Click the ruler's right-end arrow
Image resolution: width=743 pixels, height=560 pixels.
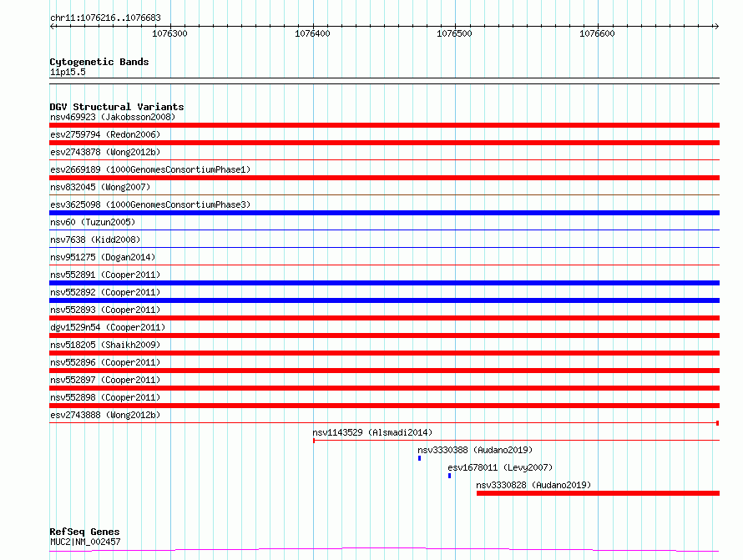[x=716, y=26]
